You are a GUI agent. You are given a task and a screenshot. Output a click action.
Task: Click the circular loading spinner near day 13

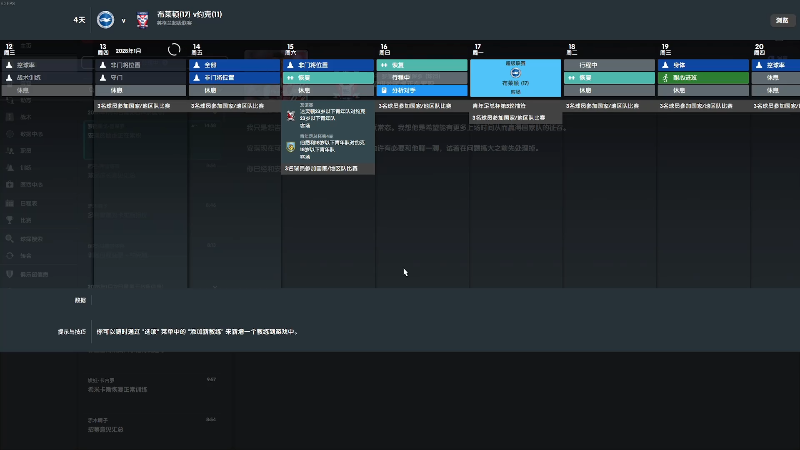tap(174, 49)
